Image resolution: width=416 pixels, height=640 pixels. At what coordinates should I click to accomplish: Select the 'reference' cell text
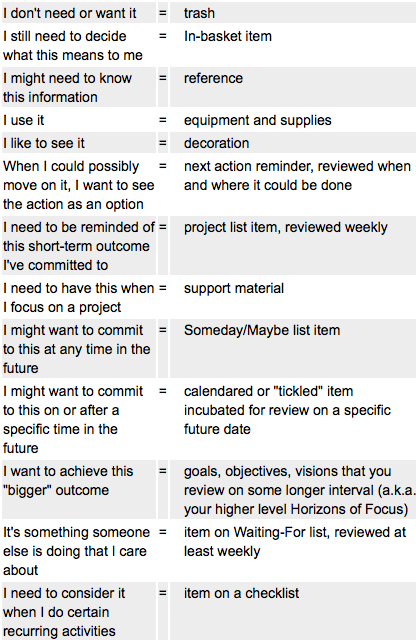[213, 78]
